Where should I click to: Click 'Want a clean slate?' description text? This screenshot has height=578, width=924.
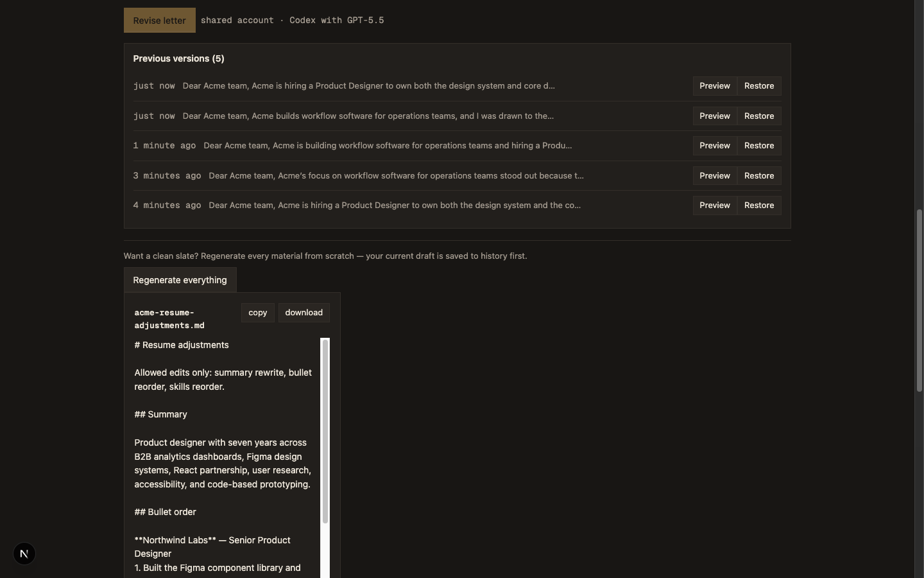tap(325, 256)
